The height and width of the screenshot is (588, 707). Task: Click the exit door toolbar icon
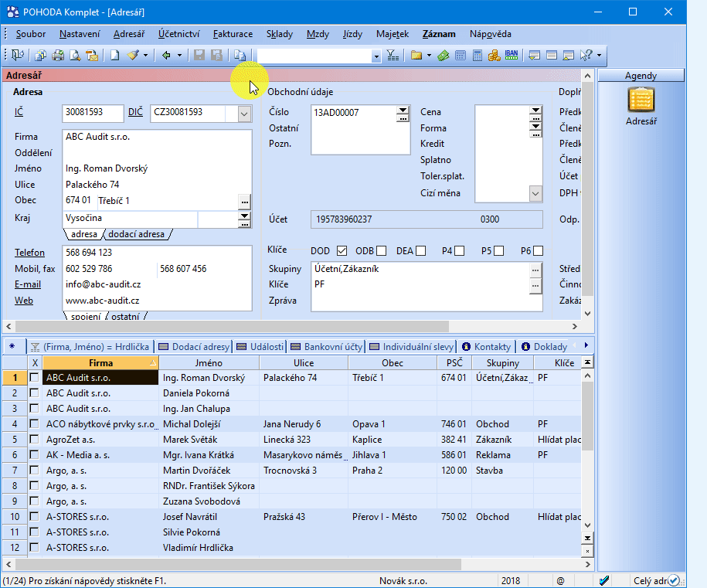[18, 56]
